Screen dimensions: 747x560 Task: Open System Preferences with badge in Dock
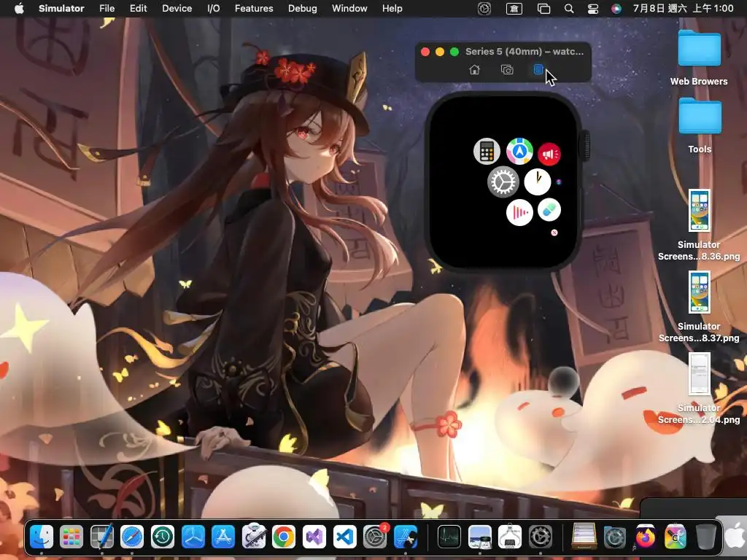[375, 537]
